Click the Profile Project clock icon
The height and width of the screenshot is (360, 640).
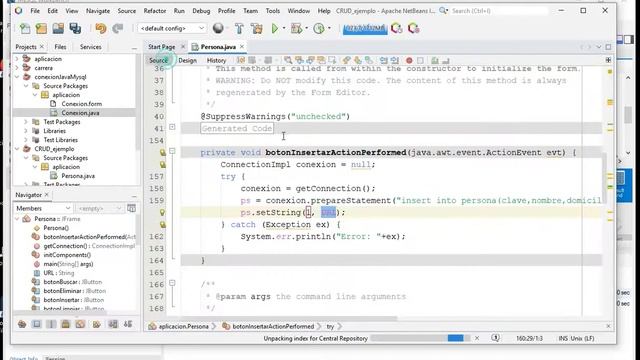pyautogui.click(x=319, y=28)
